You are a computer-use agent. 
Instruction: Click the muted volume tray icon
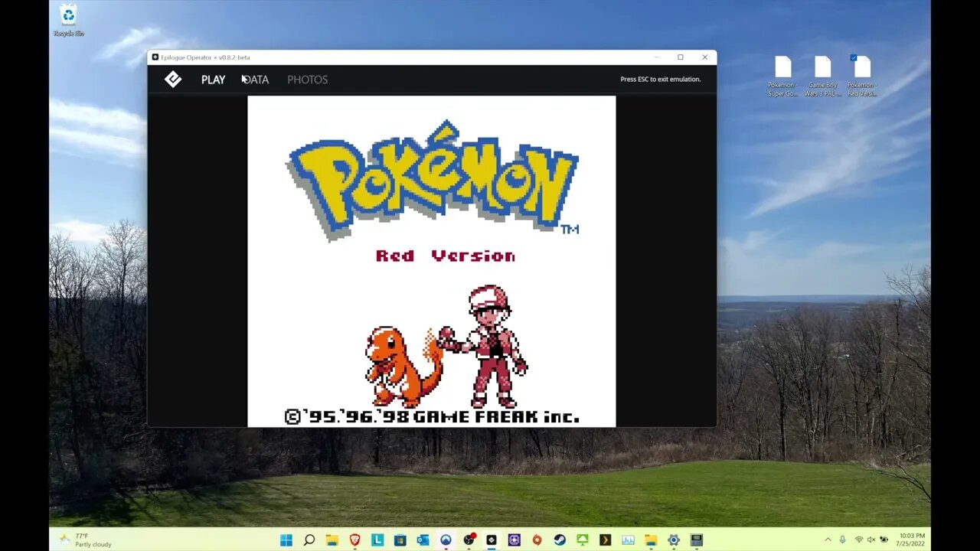[871, 540]
